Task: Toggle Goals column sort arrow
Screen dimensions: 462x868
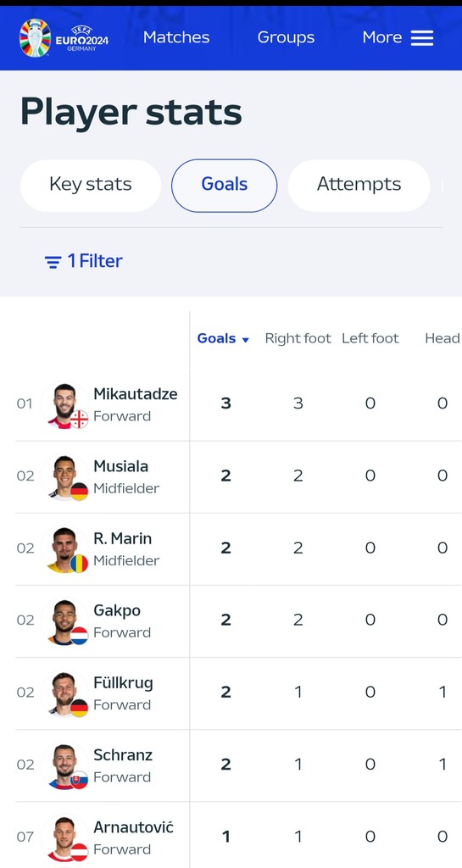Action: (246, 340)
